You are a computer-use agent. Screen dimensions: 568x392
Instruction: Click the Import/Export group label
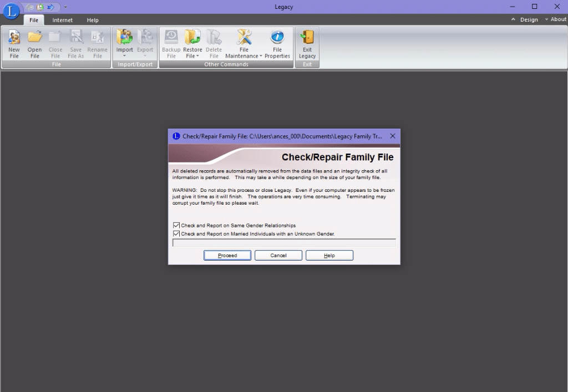[135, 64]
